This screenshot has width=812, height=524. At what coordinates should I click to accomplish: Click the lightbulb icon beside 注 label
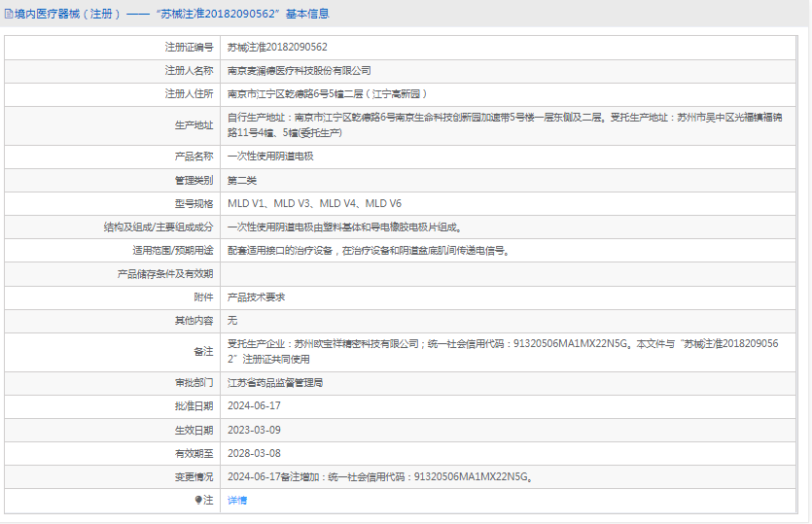(197, 500)
